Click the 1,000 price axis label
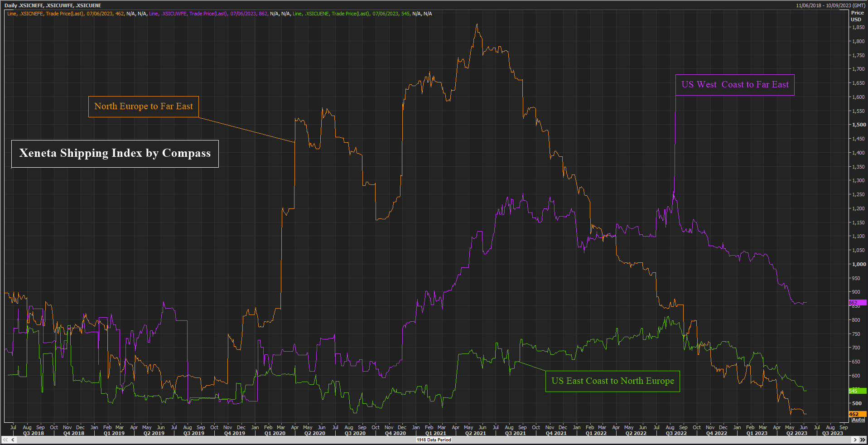The width and height of the screenshot is (868, 445). click(859, 264)
